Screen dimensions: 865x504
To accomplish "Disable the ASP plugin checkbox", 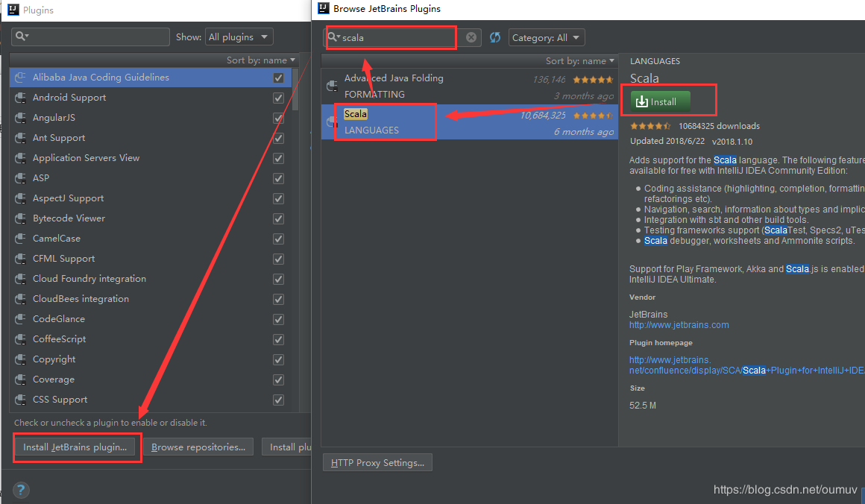I will pyautogui.click(x=279, y=179).
